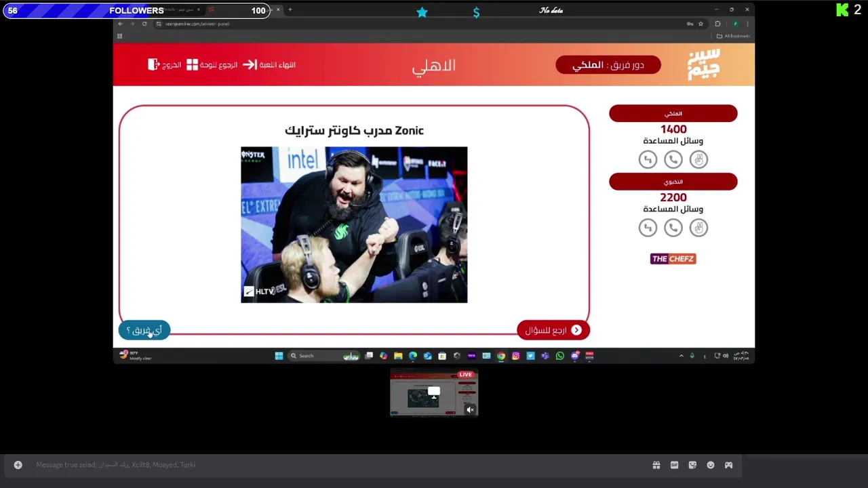Use النخبوي team's phone call lifeline icon

pyautogui.click(x=673, y=228)
